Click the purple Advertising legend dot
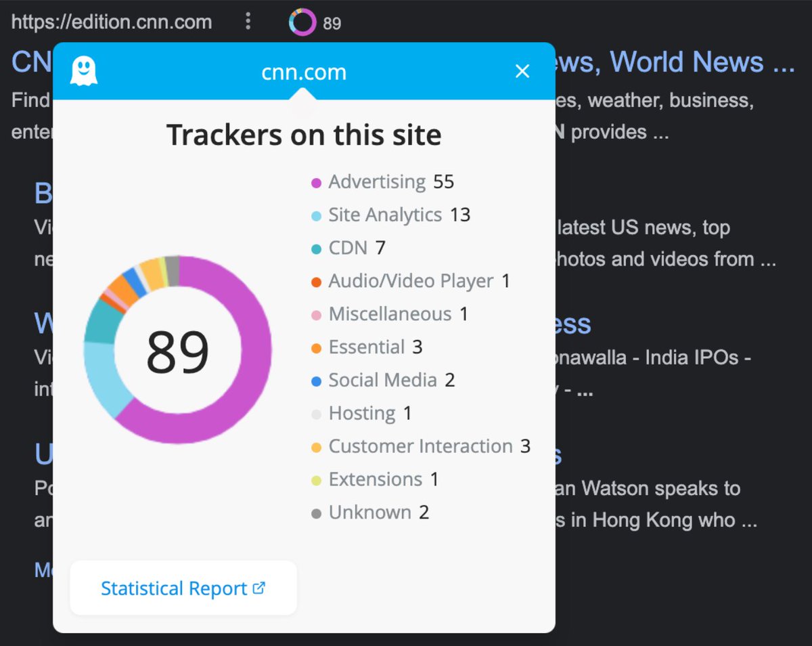This screenshot has height=646, width=812. click(x=316, y=183)
